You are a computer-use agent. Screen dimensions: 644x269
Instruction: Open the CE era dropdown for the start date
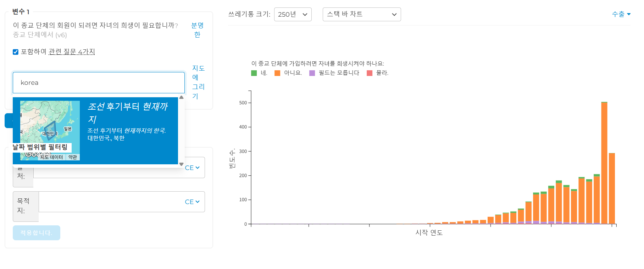(x=192, y=168)
